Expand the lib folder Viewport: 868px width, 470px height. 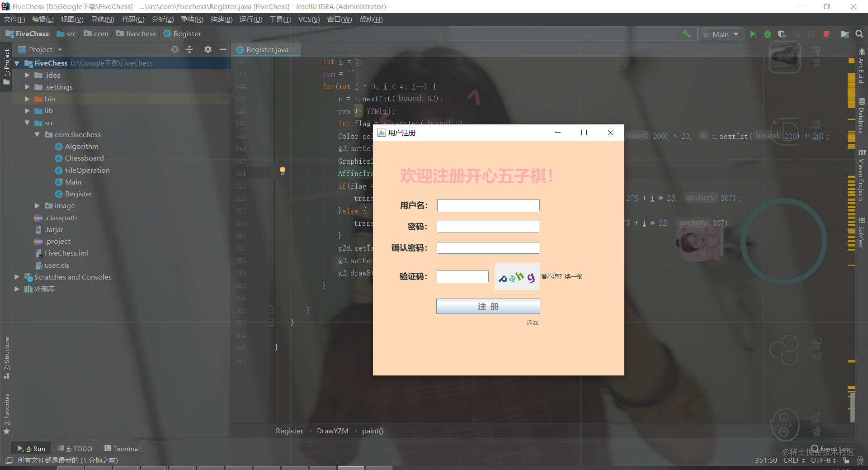(x=27, y=110)
